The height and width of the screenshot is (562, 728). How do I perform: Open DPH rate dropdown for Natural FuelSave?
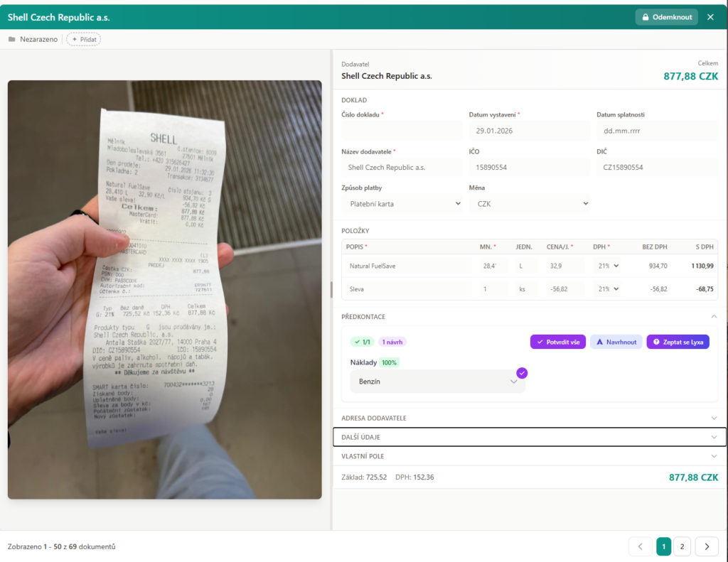[606, 266]
